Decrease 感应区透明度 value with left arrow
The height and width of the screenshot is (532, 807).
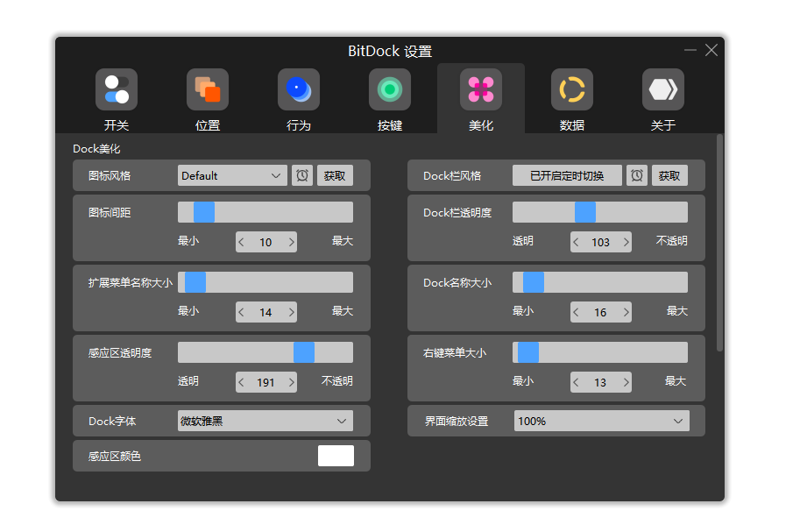pos(241,382)
